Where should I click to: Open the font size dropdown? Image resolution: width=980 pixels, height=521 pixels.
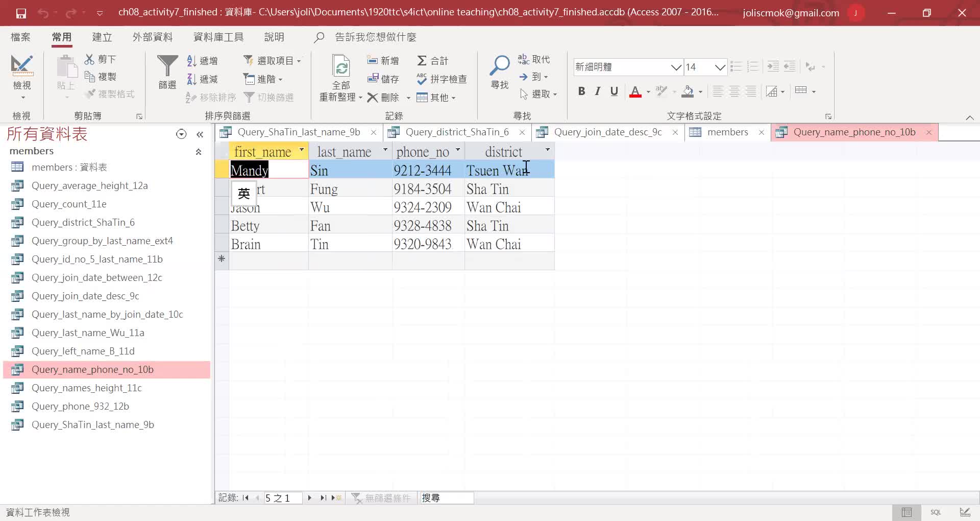point(720,67)
